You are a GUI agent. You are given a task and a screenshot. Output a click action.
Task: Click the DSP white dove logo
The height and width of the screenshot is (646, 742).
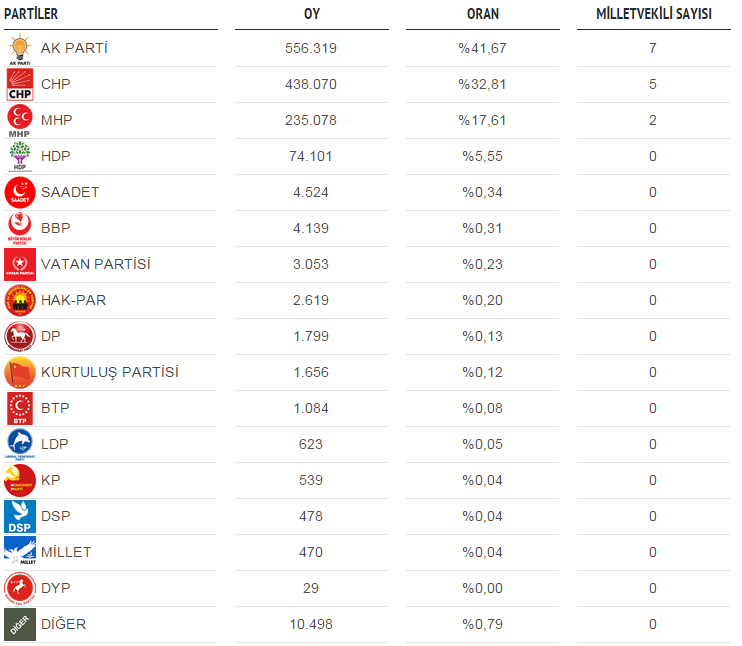click(20, 516)
